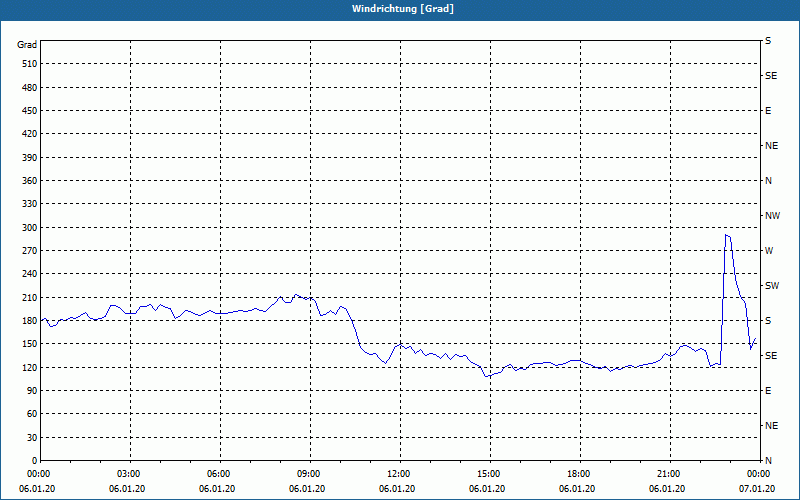Select the "12:00" time label

(398, 474)
